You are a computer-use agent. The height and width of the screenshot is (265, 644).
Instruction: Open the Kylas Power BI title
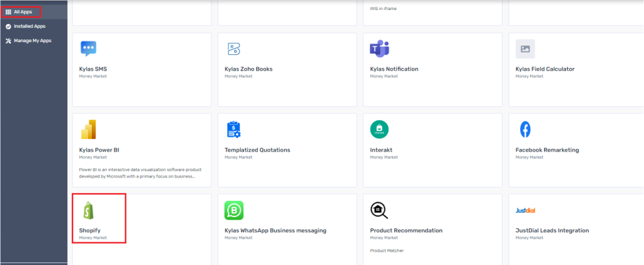(x=99, y=150)
